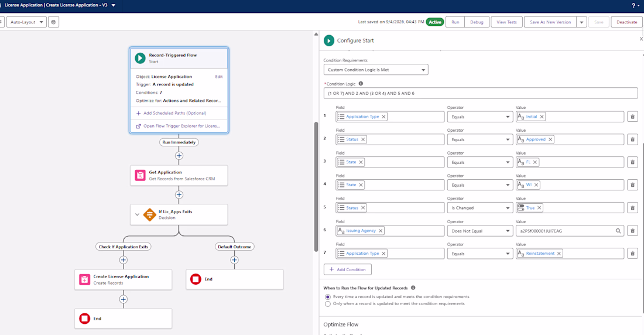This screenshot has width=644, height=335.
Task: Click Condition Logic info icon
Action: click(x=361, y=83)
